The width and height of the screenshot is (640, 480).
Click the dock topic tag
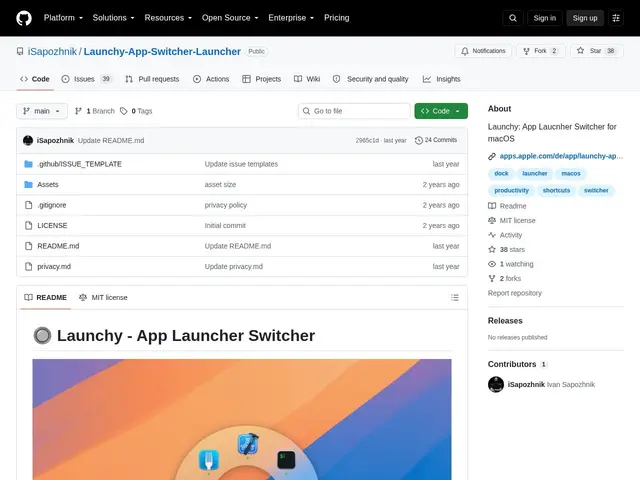coord(501,173)
